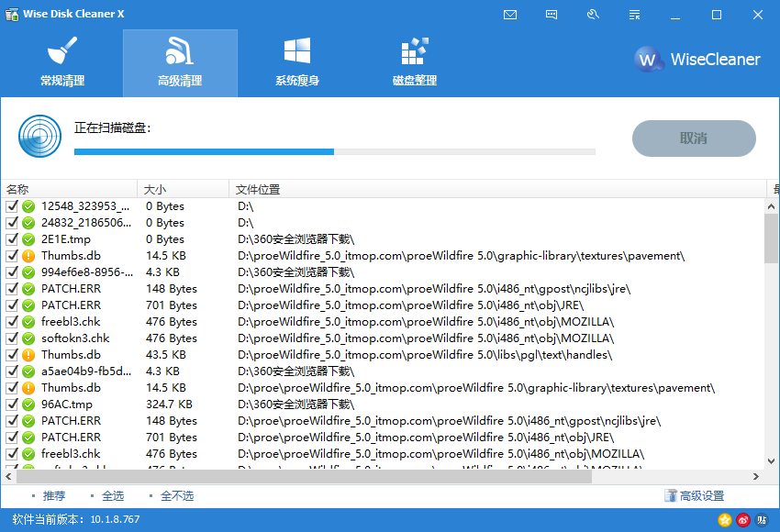Sort by the 名称 column header
This screenshot has width=780, height=532.
69,190
